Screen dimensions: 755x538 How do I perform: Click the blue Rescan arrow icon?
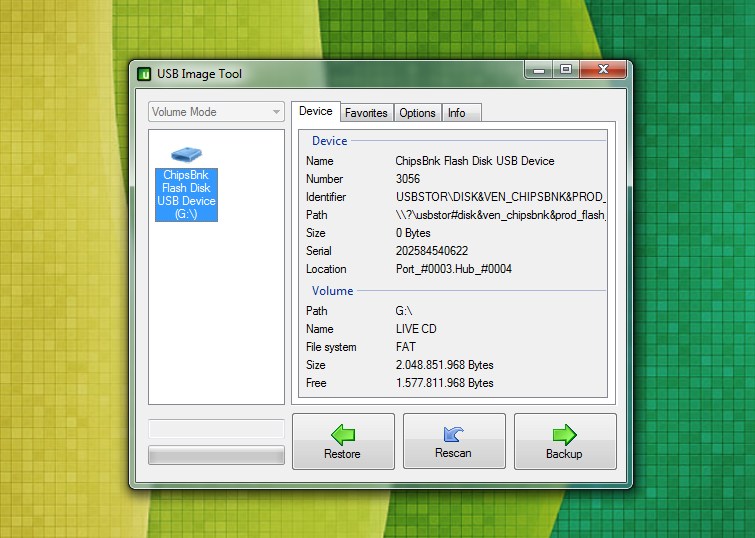(453, 433)
